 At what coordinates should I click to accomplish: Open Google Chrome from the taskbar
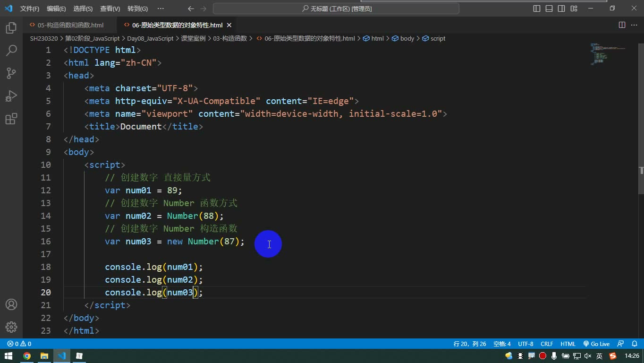point(27,356)
